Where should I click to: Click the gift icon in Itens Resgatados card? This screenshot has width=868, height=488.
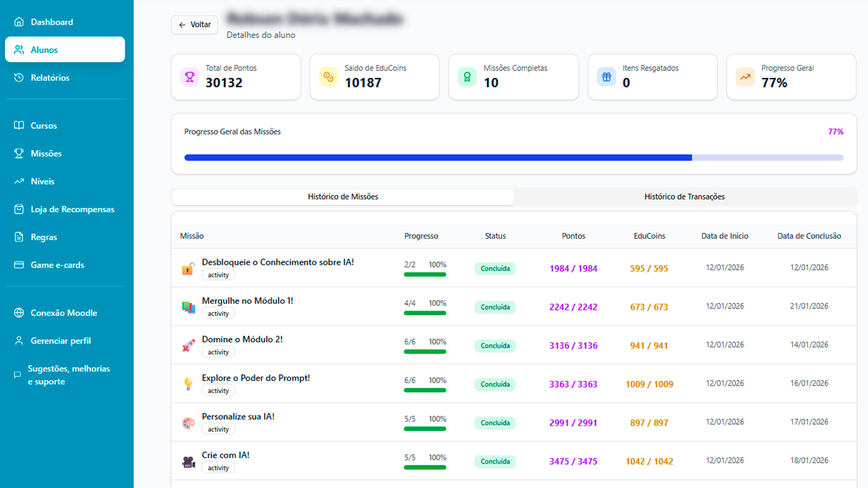pyautogui.click(x=606, y=77)
